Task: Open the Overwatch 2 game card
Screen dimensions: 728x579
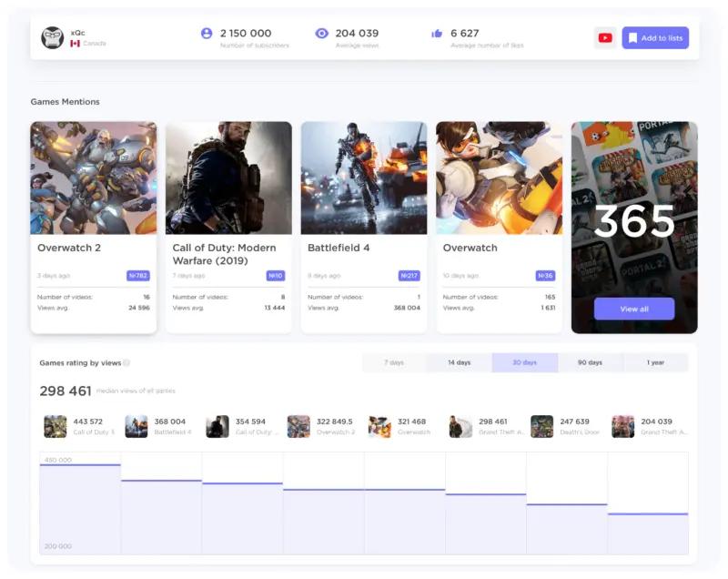Action: [93, 228]
